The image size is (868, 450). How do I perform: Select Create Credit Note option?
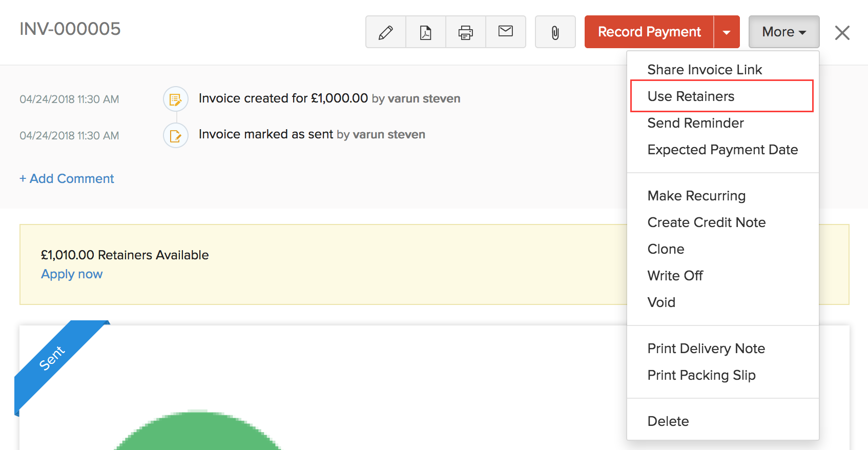pos(707,222)
